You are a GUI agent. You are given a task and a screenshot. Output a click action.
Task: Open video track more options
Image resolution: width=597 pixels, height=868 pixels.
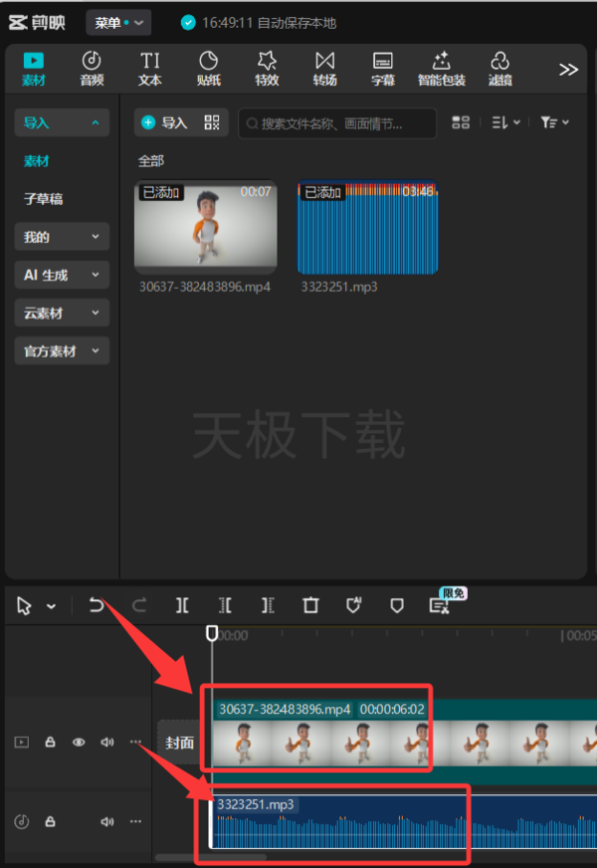[x=135, y=742]
